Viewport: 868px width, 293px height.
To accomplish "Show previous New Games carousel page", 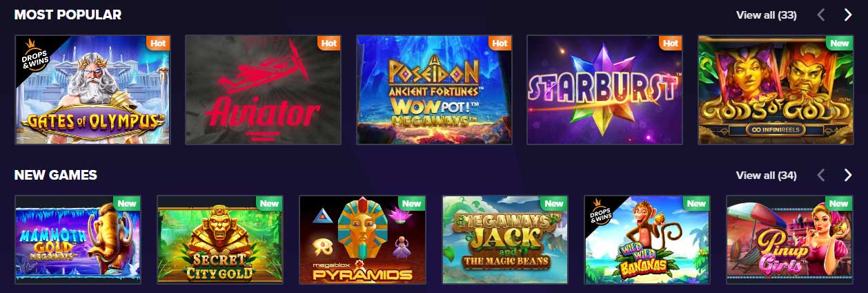I will pyautogui.click(x=820, y=175).
